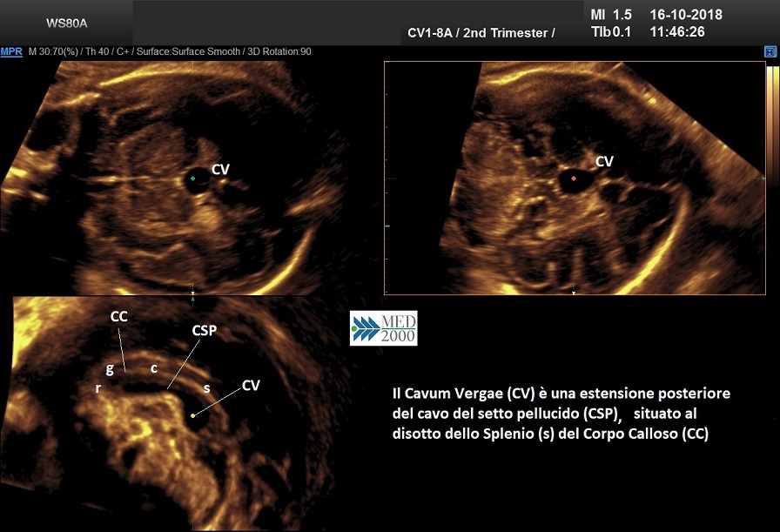Image resolution: width=780 pixels, height=532 pixels.
Task: Click the CSP annotation label
Action: (205, 332)
